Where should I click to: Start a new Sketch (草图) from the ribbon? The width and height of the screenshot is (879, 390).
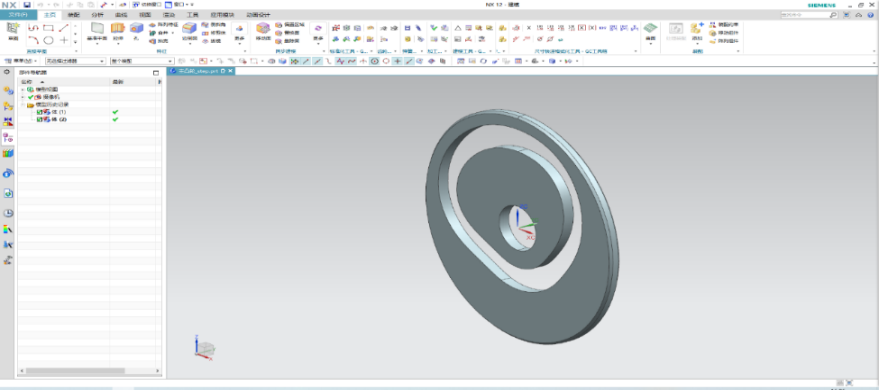[x=12, y=31]
